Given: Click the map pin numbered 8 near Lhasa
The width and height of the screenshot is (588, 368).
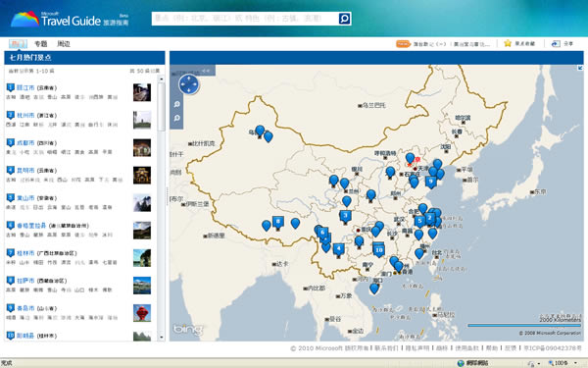Looking at the screenshot, I should pyautogui.click(x=278, y=223).
